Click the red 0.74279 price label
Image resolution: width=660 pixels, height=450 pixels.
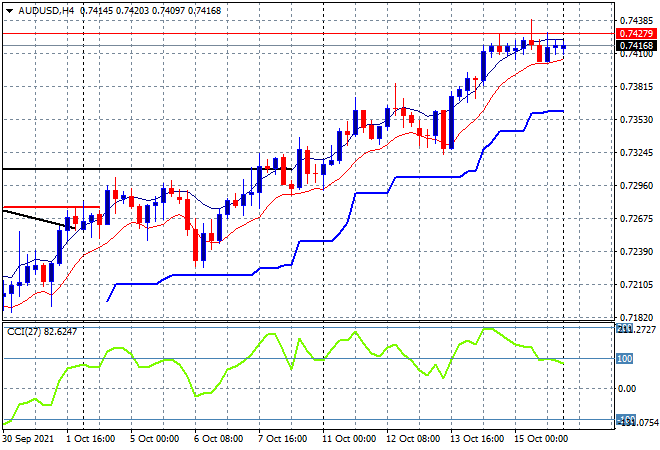pos(636,33)
